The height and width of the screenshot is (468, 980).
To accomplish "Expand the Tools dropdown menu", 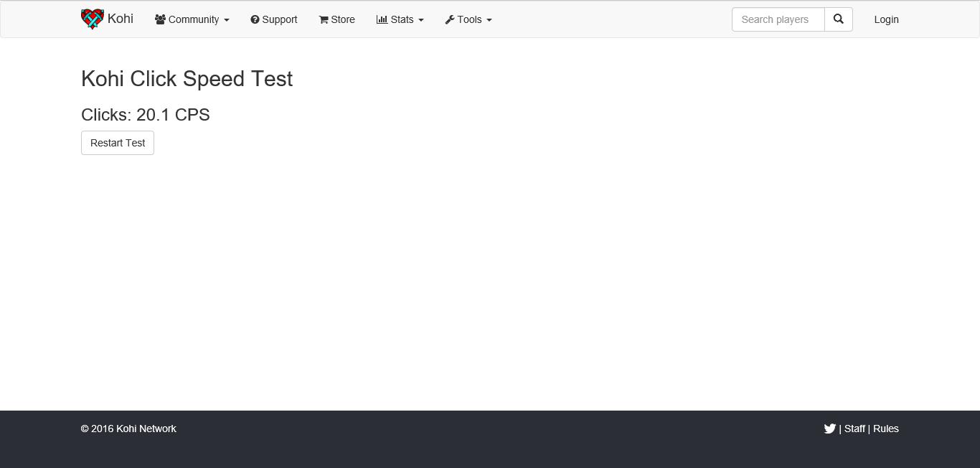I will click(468, 19).
